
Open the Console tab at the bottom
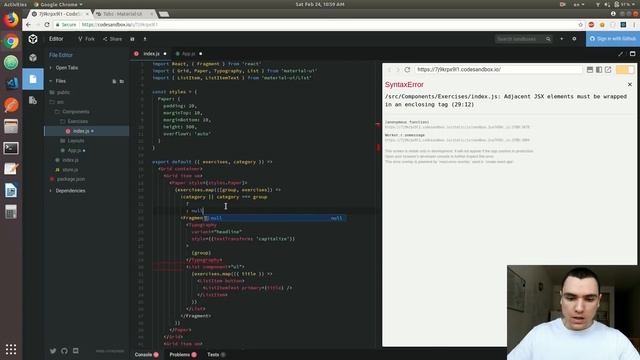pyautogui.click(x=147, y=355)
